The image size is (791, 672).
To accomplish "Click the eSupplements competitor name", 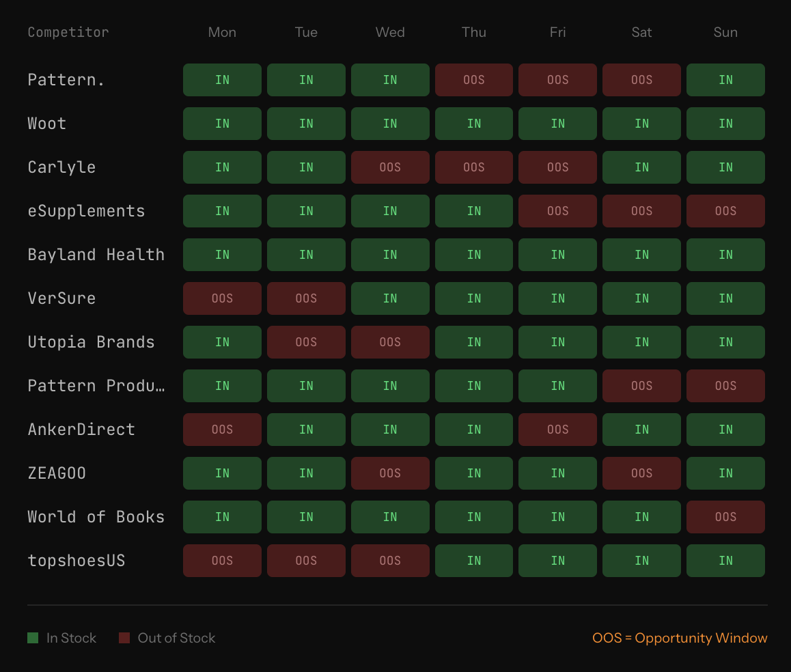I will point(86,211).
